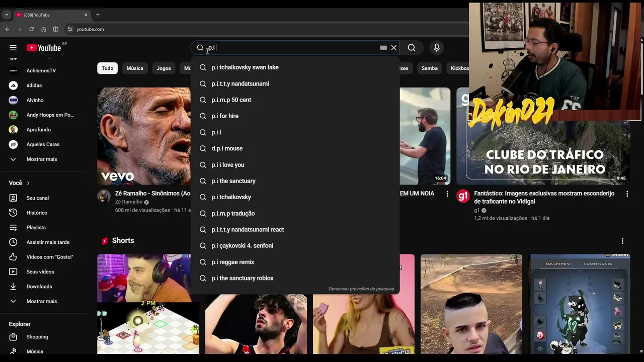Image resolution: width=644 pixels, height=362 pixels.
Task: Open the tab search dropdown arrow
Action: point(7,15)
